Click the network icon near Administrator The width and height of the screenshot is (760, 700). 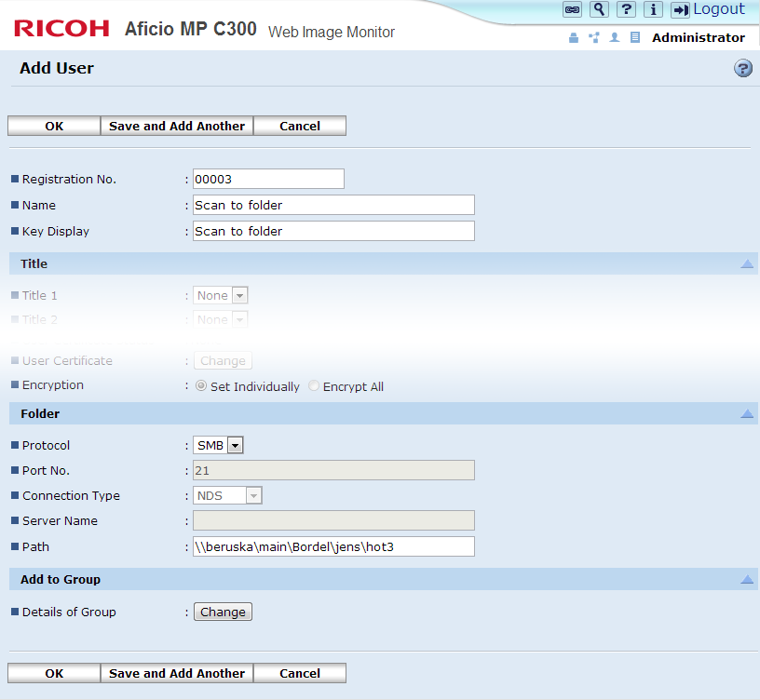click(593, 38)
